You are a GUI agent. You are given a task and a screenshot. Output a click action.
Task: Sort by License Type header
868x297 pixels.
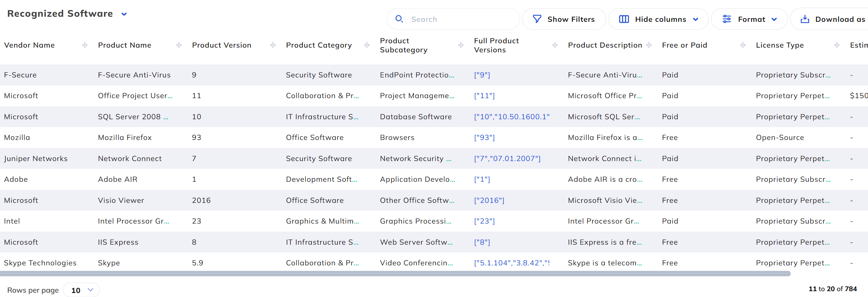pos(780,45)
